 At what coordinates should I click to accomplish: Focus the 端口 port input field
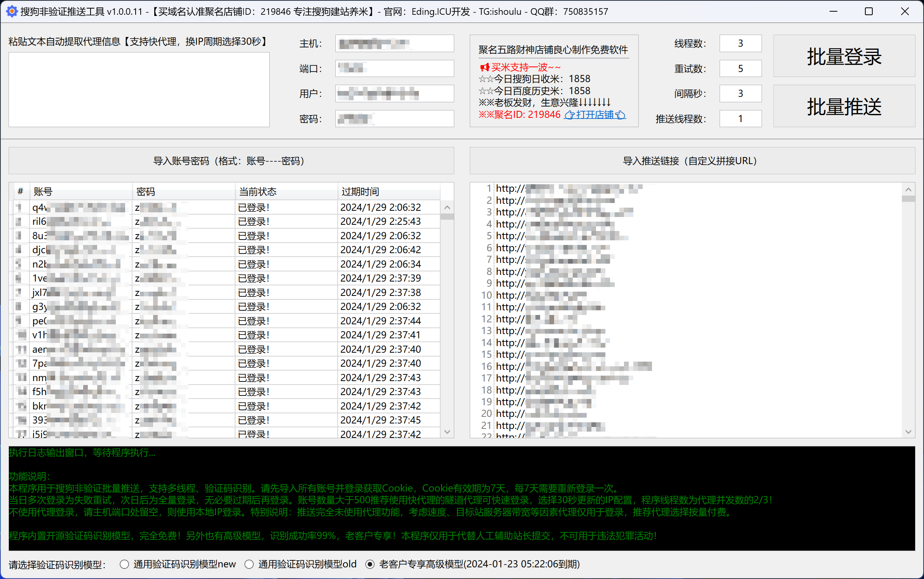coord(394,68)
